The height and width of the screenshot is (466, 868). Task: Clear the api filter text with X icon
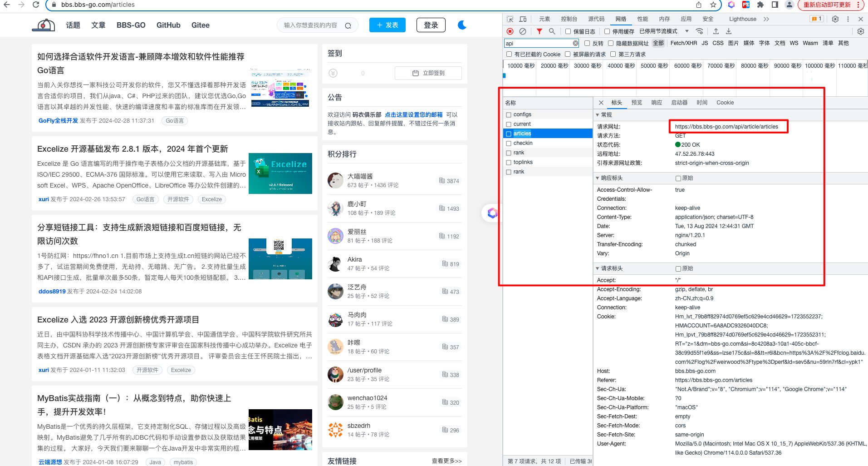(575, 43)
